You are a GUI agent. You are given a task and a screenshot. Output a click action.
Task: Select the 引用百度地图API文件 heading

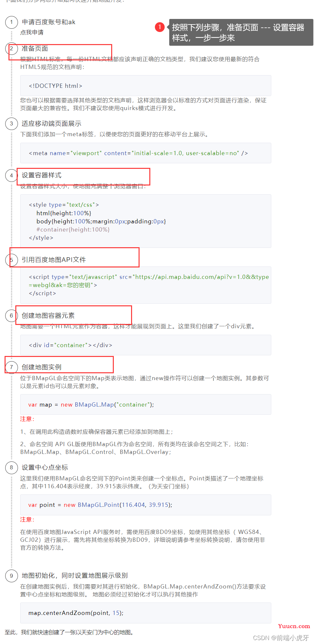(54, 260)
